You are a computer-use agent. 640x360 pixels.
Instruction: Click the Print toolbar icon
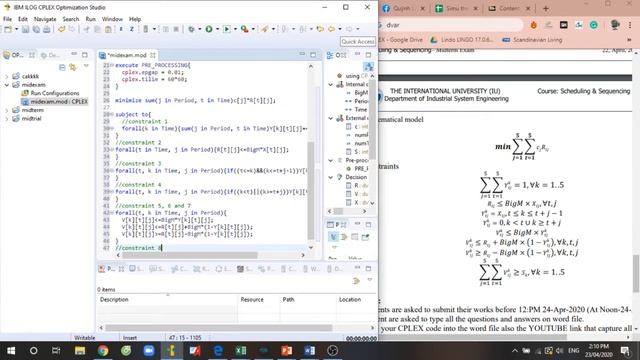click(x=47, y=29)
